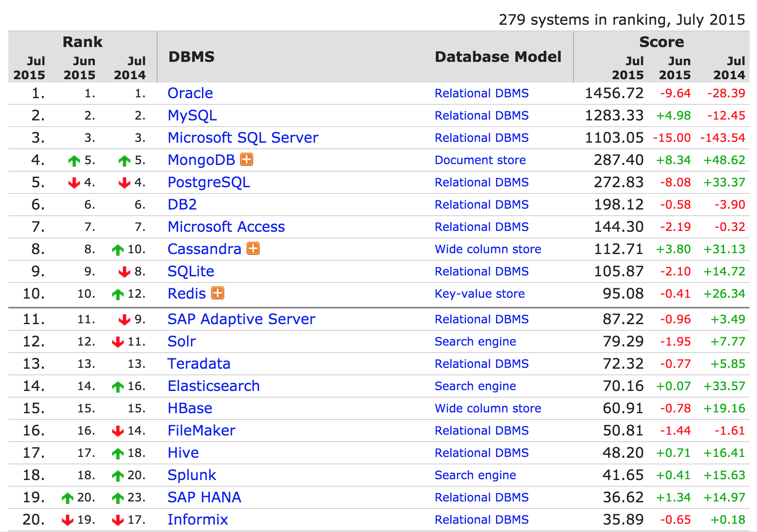The height and width of the screenshot is (532, 757).
Task: Open the SAP Adaptive Server link
Action: (x=241, y=319)
